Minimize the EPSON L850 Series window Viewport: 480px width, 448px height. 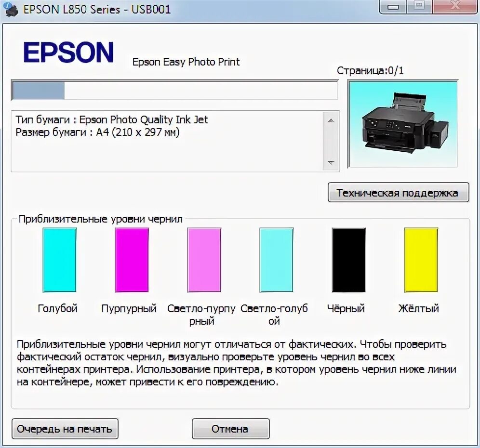[x=393, y=7]
